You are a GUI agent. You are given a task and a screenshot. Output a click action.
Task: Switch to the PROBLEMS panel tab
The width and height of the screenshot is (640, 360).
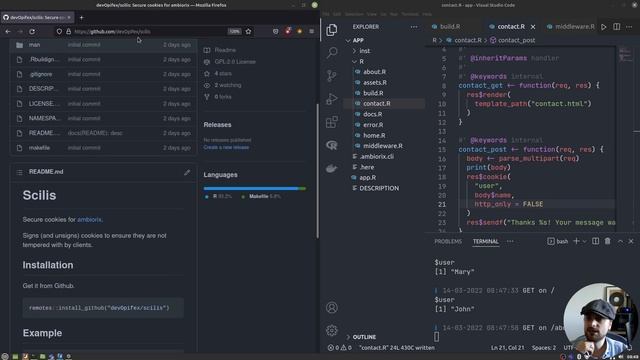pyautogui.click(x=448, y=241)
